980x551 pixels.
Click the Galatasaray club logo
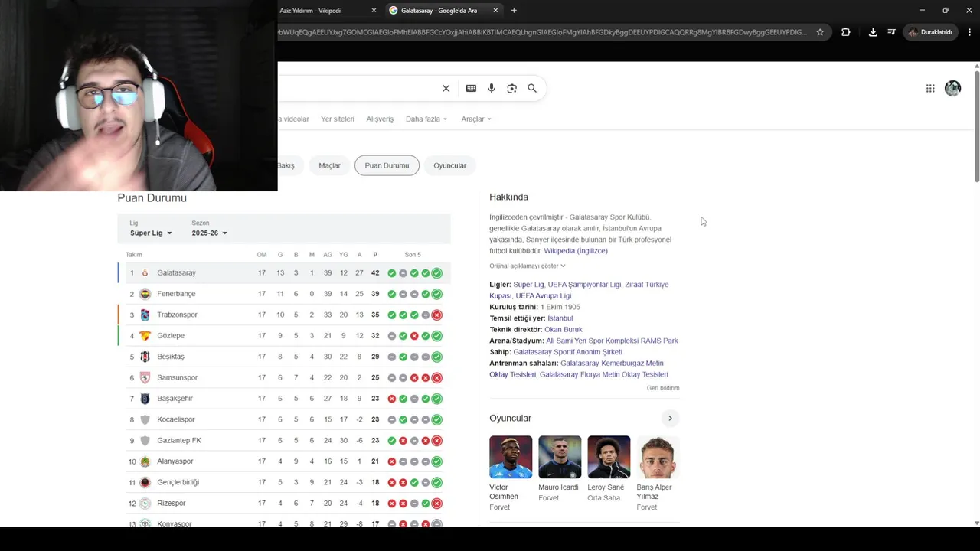[145, 273]
